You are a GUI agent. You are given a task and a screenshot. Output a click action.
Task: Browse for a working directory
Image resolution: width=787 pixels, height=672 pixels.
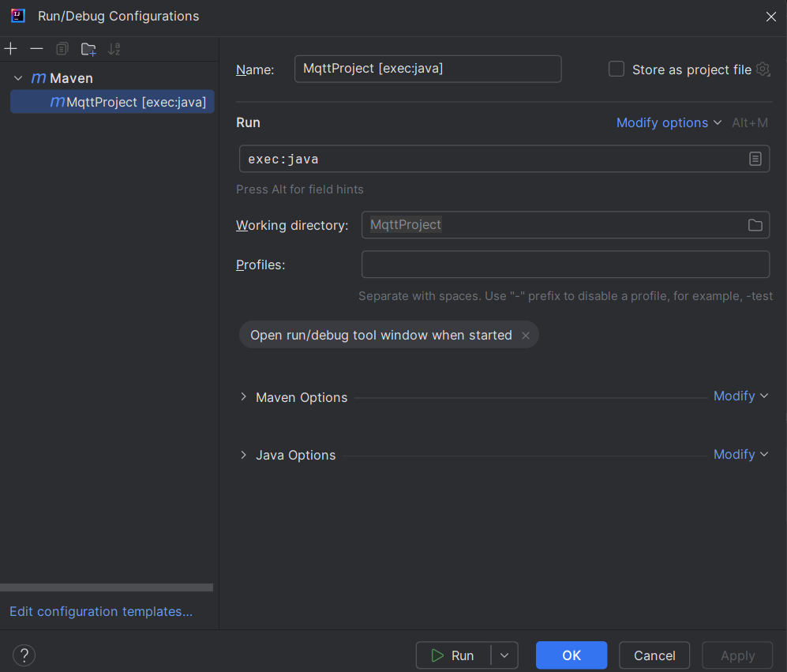tap(755, 225)
